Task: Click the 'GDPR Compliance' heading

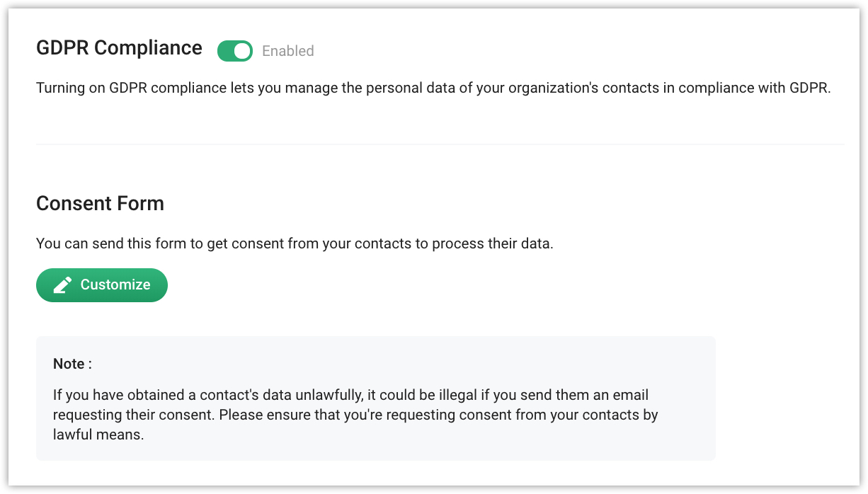Action: click(x=119, y=48)
